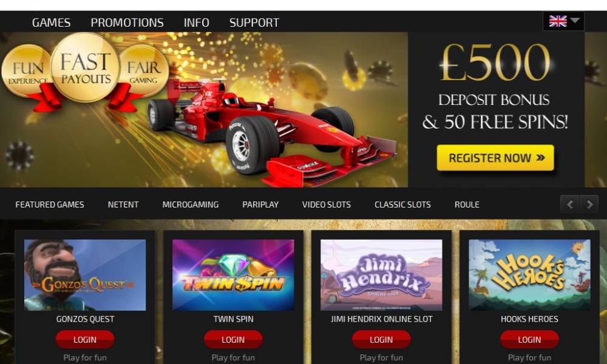Viewport: 607px width, 364px height.
Task: Open the Info menu item
Action: click(x=196, y=22)
